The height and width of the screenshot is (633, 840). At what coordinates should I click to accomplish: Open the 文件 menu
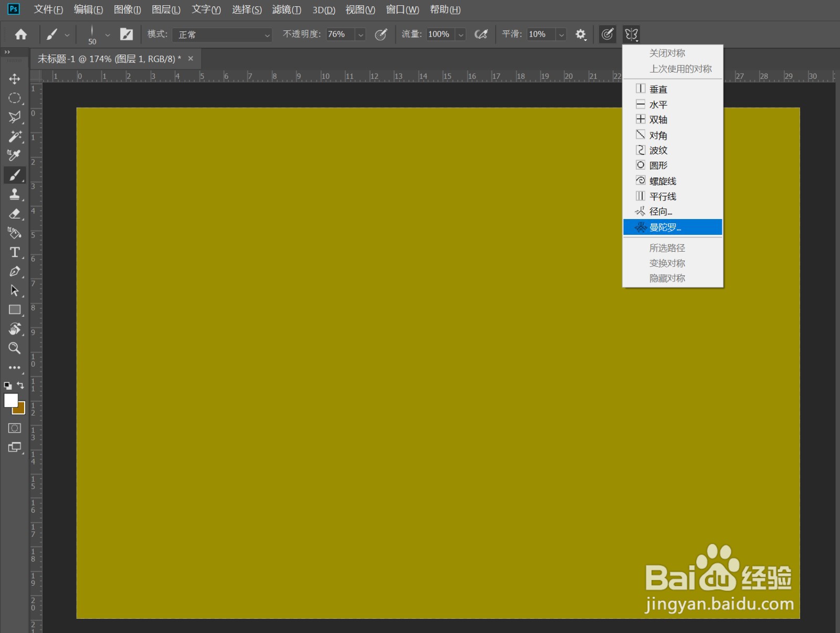[x=48, y=9]
